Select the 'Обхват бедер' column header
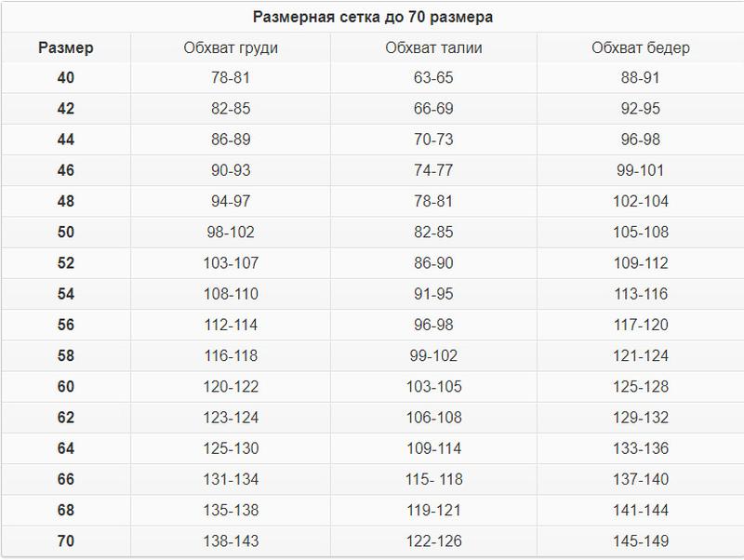 point(640,48)
